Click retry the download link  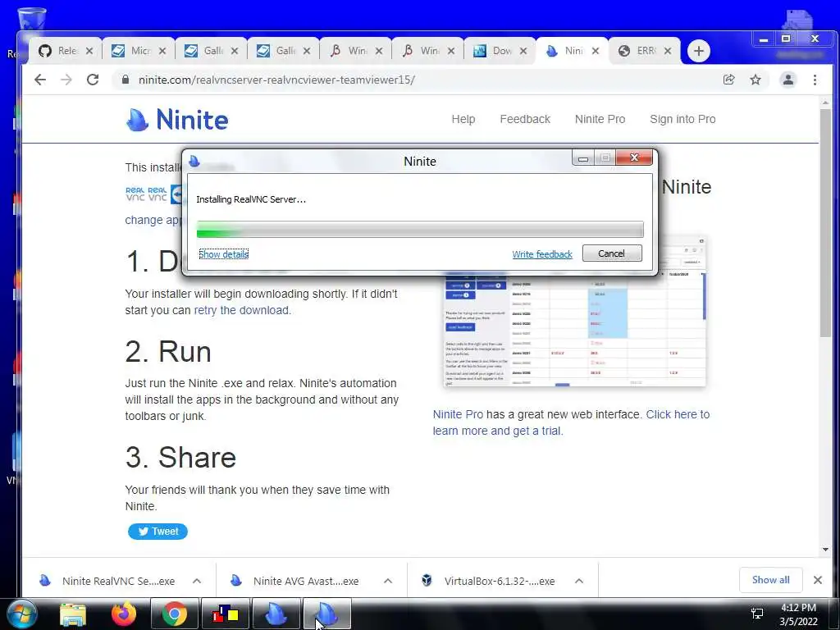241,310
